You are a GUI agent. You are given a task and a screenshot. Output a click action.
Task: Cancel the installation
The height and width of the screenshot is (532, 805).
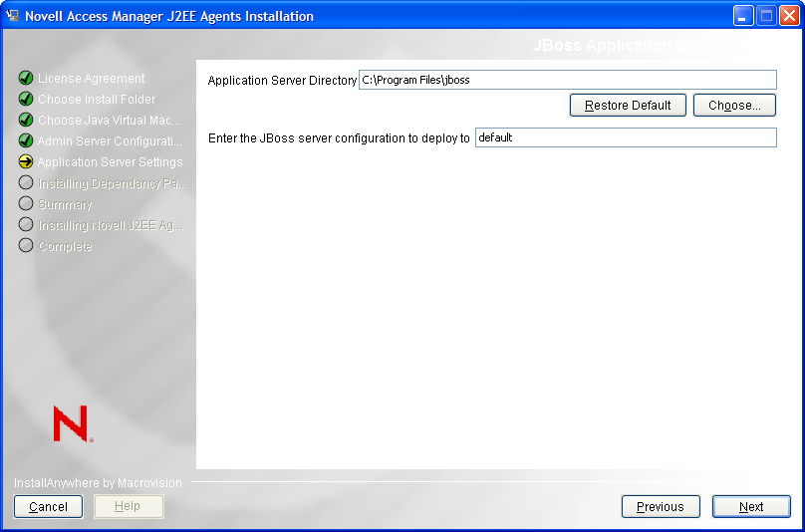coord(48,507)
